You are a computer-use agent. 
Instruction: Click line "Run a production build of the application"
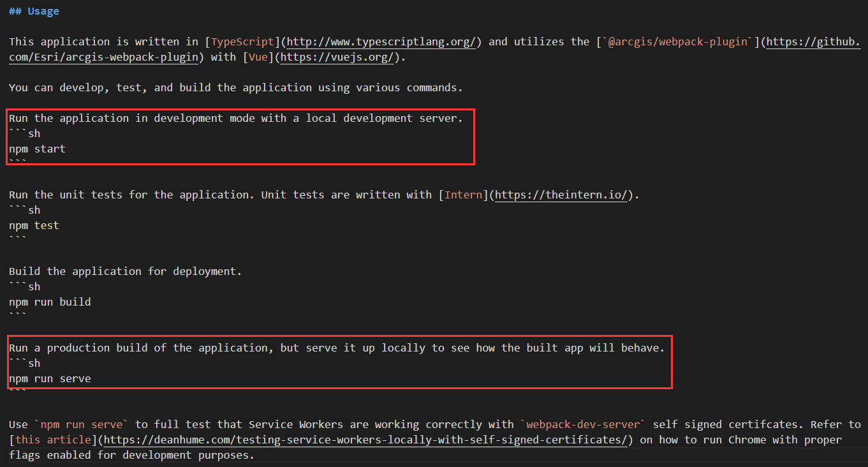tap(337, 348)
